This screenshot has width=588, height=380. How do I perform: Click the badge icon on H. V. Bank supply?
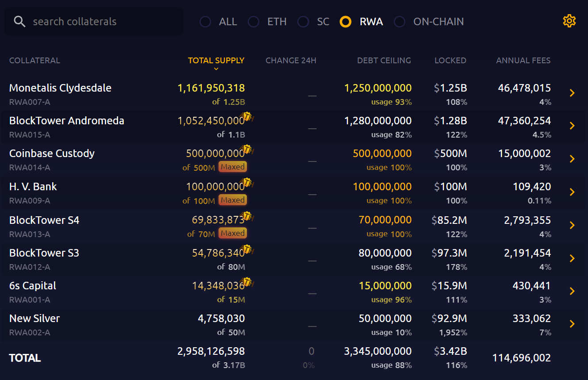[247, 183]
